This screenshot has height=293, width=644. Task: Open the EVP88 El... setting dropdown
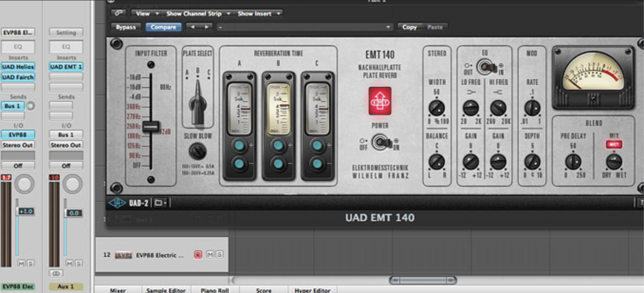(18, 33)
